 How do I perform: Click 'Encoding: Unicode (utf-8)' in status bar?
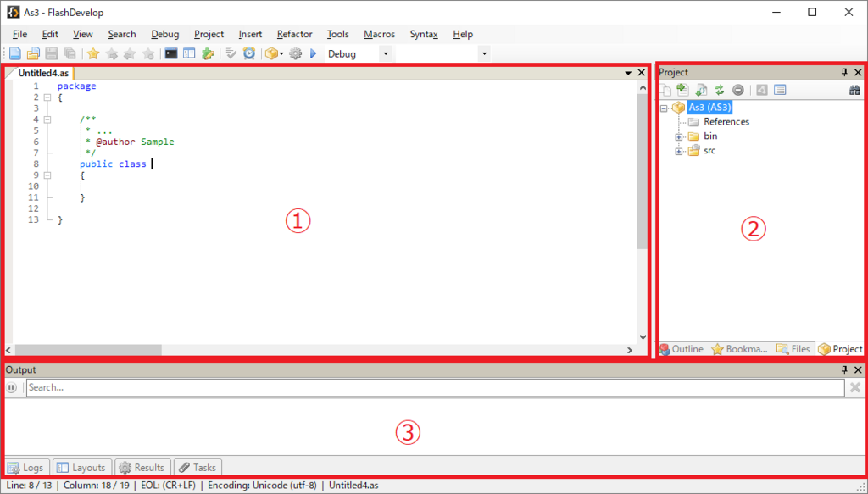click(x=263, y=486)
